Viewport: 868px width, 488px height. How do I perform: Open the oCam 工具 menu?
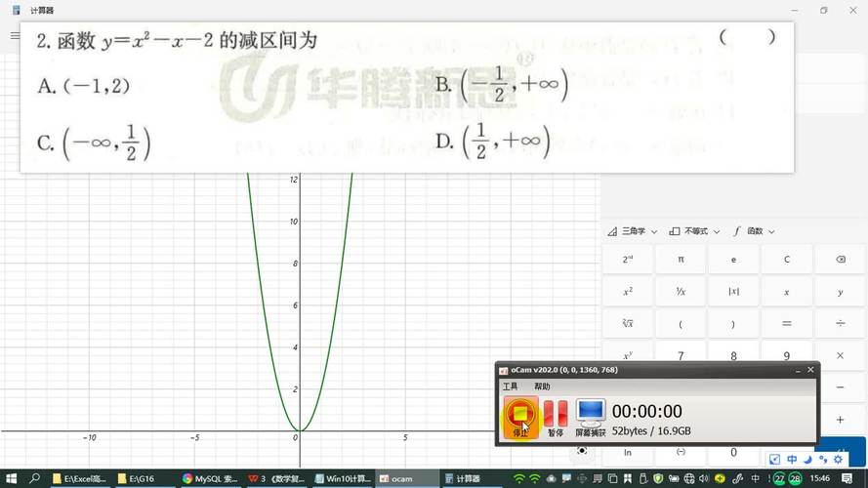coord(510,386)
